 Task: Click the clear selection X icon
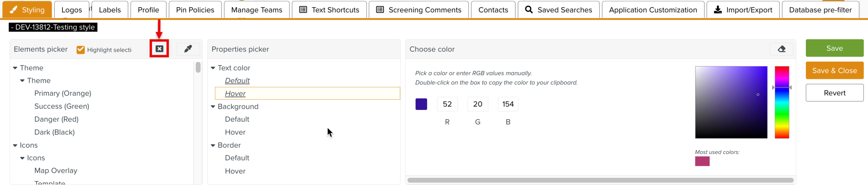tap(159, 49)
